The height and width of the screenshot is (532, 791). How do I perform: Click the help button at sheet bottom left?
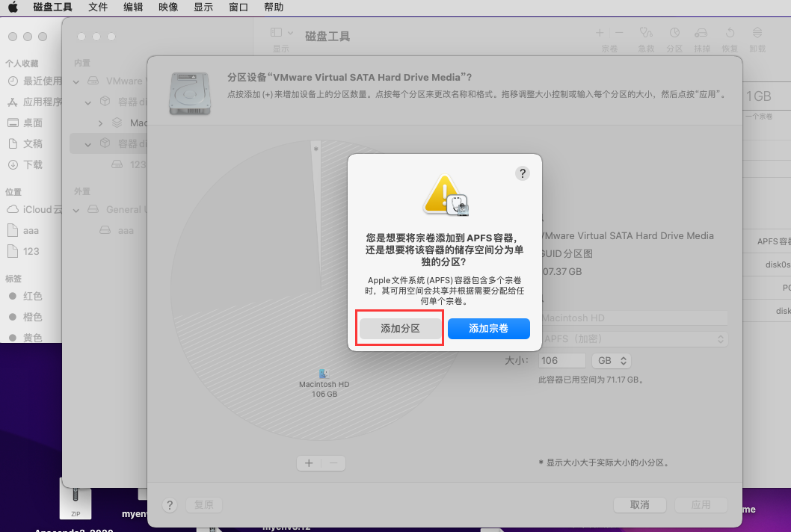coord(170,505)
